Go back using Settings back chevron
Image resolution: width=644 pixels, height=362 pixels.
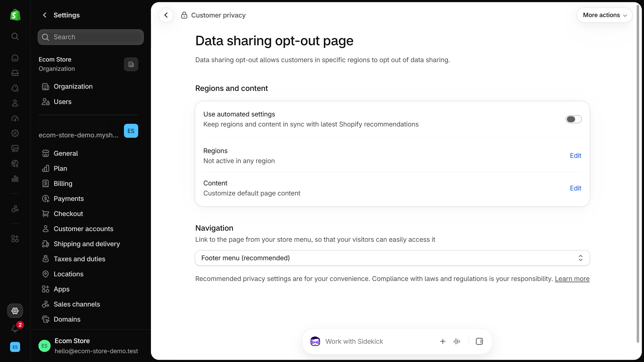[45, 15]
